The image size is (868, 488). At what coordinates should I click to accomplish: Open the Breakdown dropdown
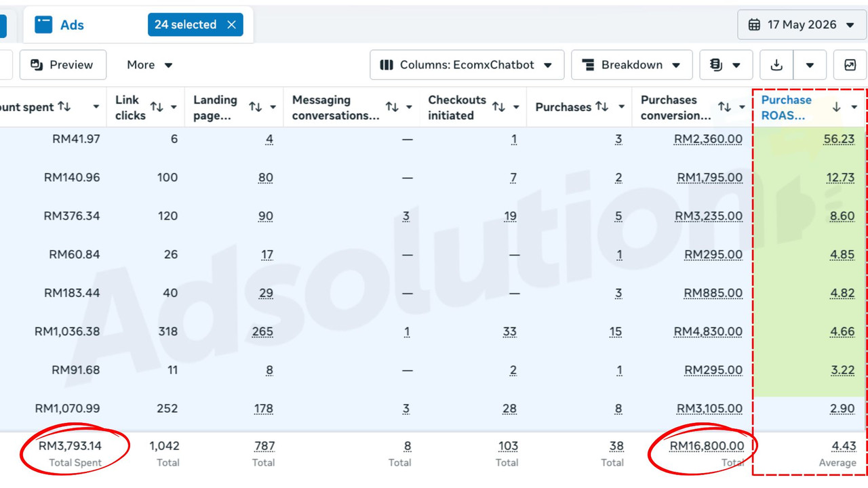[x=631, y=65]
